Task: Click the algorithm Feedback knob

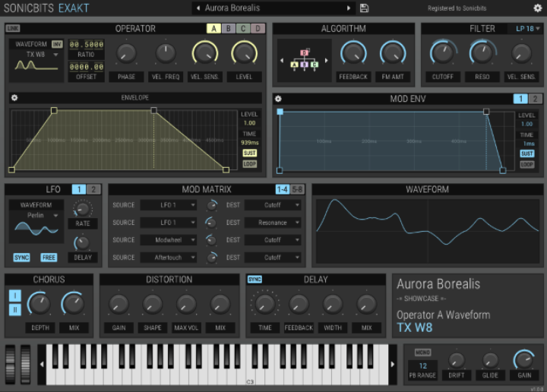Action: coord(353,53)
